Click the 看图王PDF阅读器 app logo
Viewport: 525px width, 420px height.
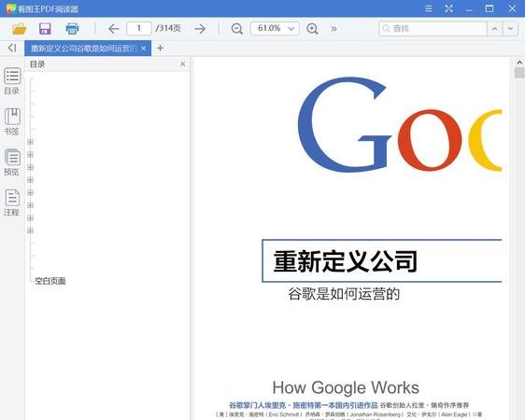[11, 8]
